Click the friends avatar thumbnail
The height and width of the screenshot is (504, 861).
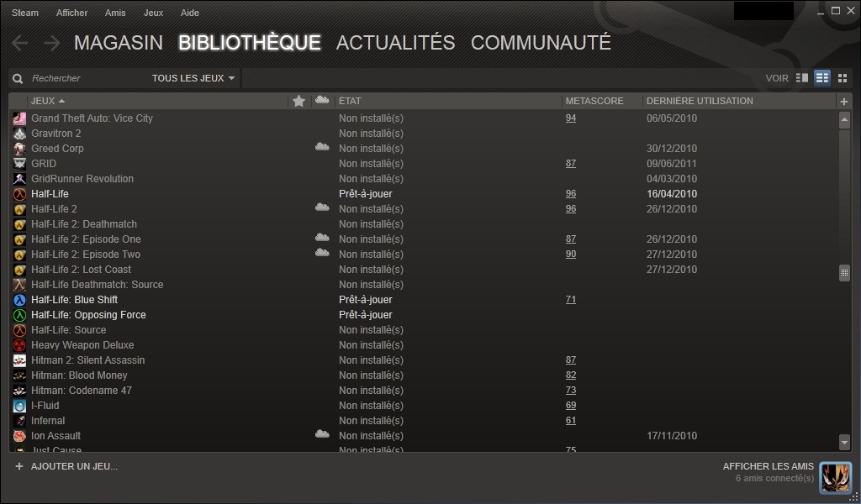(835, 477)
